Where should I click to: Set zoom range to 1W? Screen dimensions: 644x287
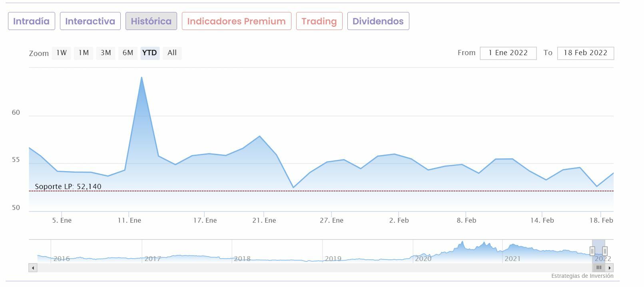pyautogui.click(x=62, y=53)
